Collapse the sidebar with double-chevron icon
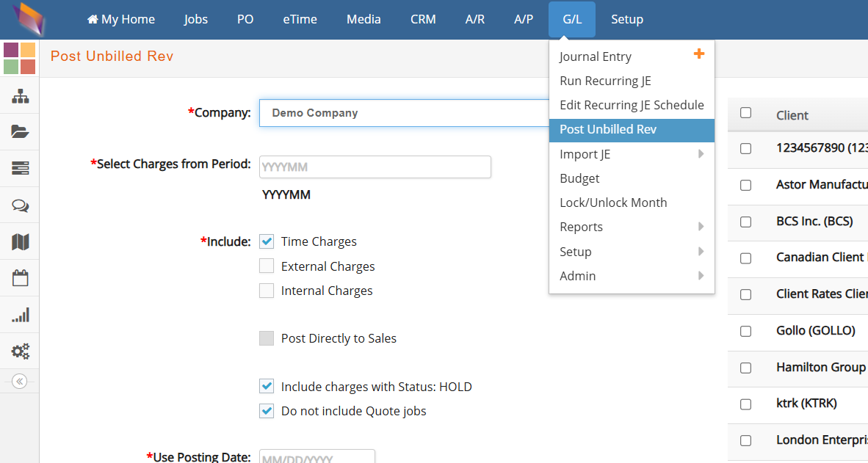Viewport: 868px width, 463px height. 19,381
